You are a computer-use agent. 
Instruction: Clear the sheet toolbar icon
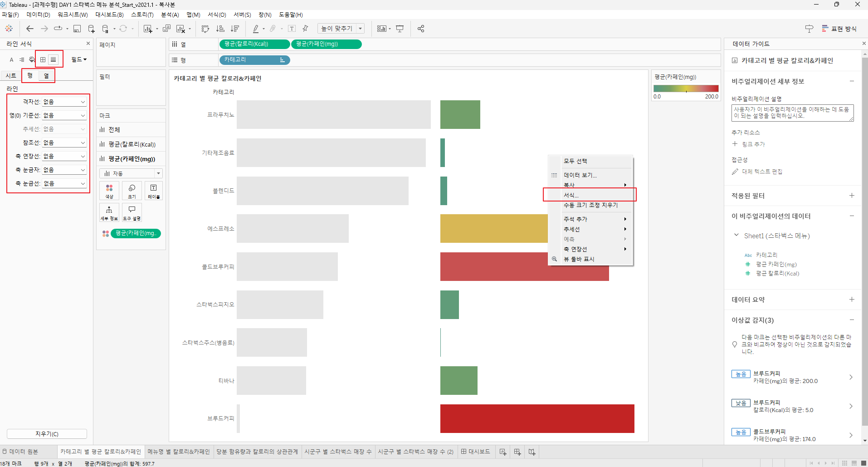pyautogui.click(x=180, y=29)
